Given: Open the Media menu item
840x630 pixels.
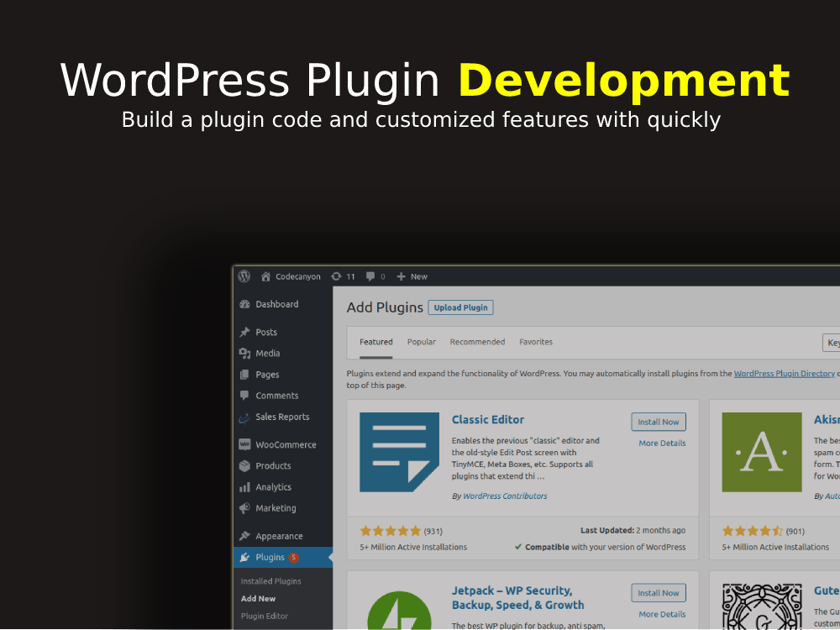Looking at the screenshot, I should pyautogui.click(x=268, y=353).
